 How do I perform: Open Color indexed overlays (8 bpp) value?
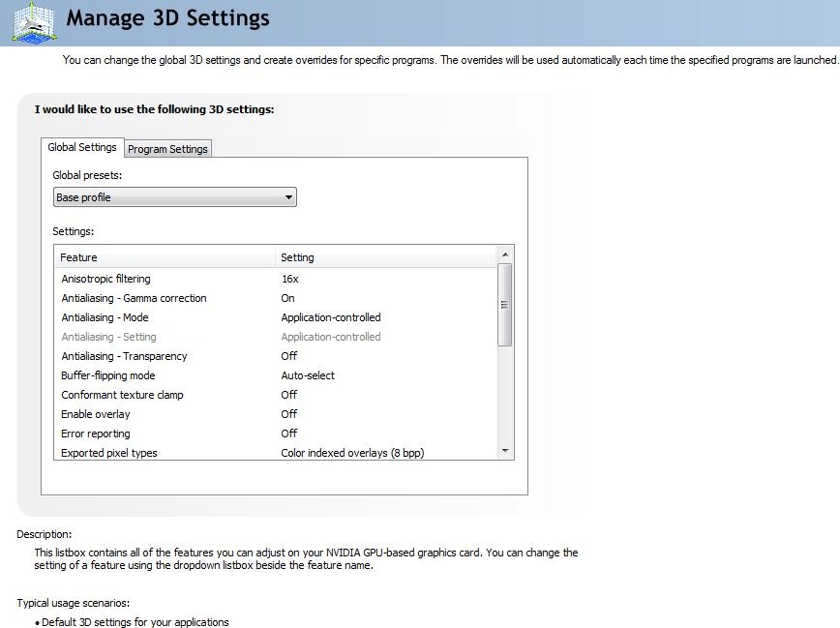coord(352,453)
